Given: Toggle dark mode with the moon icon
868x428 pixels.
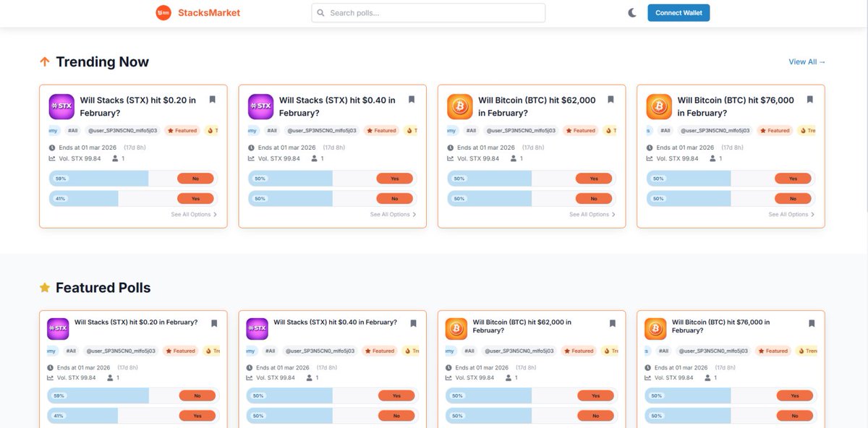Looking at the screenshot, I should coord(632,12).
